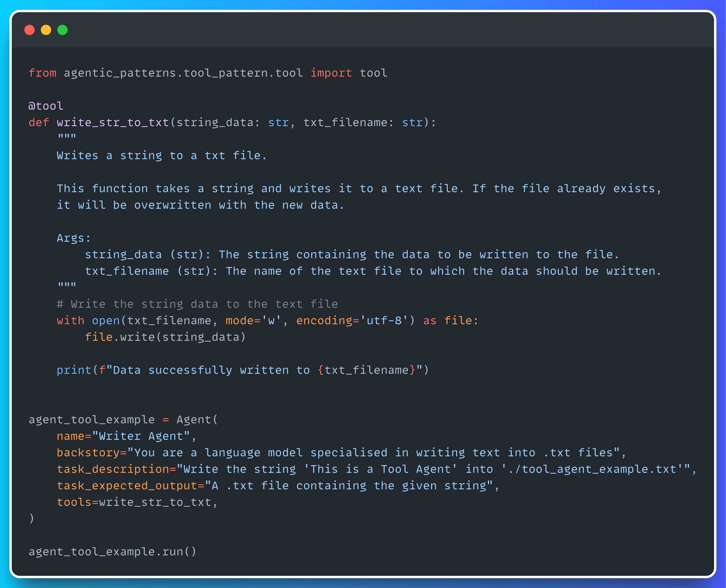Click agentic_patterns.tool_pattern.tool module path
Image resolution: width=726 pixels, height=588 pixels.
pyautogui.click(x=183, y=73)
